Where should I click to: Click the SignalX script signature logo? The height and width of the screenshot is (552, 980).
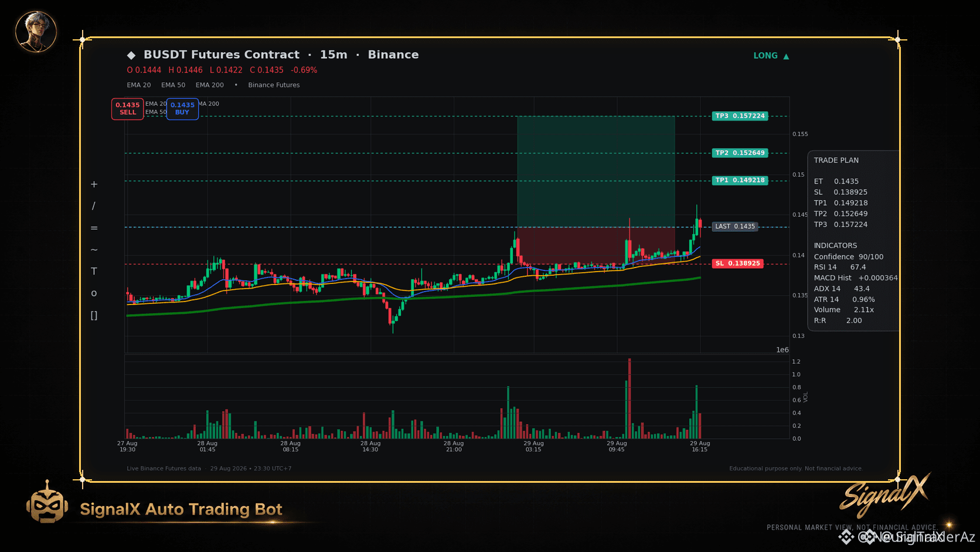pyautogui.click(x=885, y=494)
